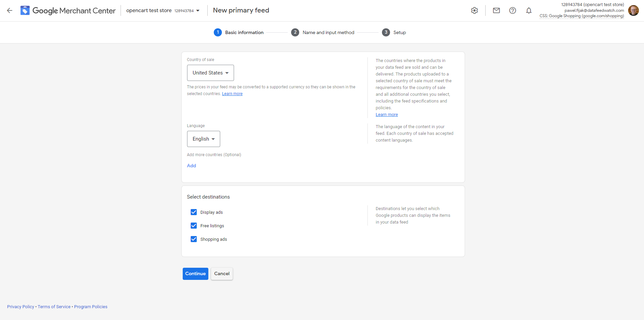Click Continue to proceed
Viewport: 644px width, 320px height.
[x=195, y=273]
